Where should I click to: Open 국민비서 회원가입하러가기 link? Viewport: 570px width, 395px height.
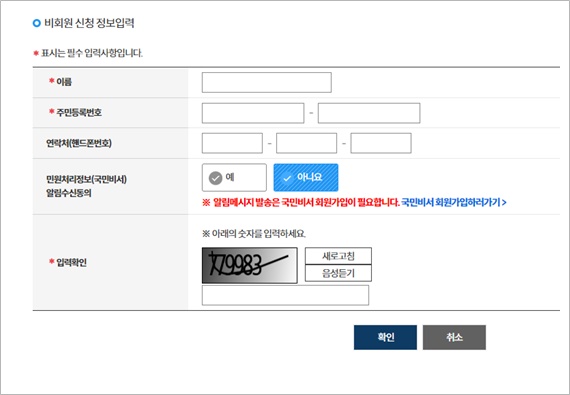coord(454,202)
